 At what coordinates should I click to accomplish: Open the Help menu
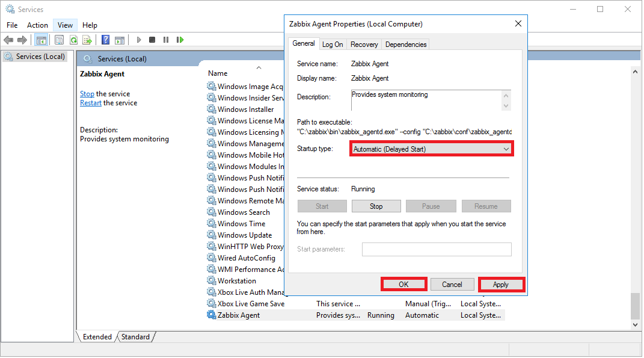pos(90,25)
